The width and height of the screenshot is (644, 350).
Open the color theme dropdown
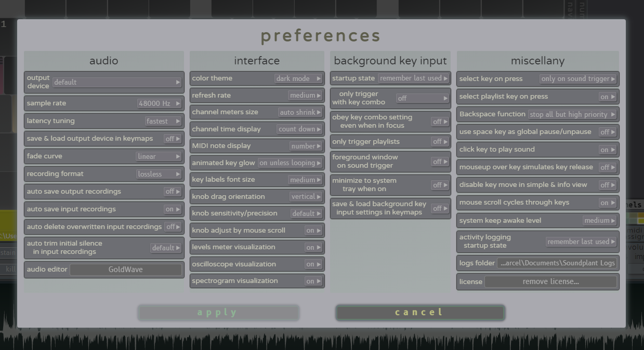(x=298, y=78)
